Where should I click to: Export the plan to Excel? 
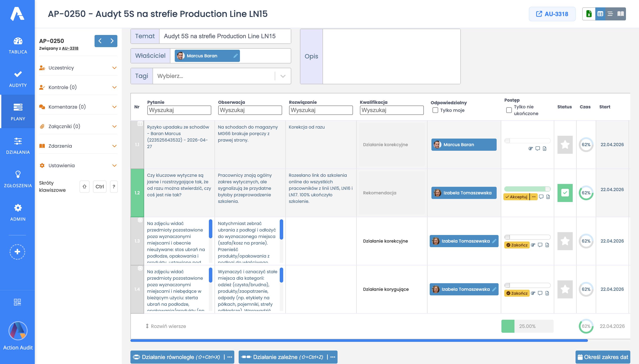click(x=589, y=14)
